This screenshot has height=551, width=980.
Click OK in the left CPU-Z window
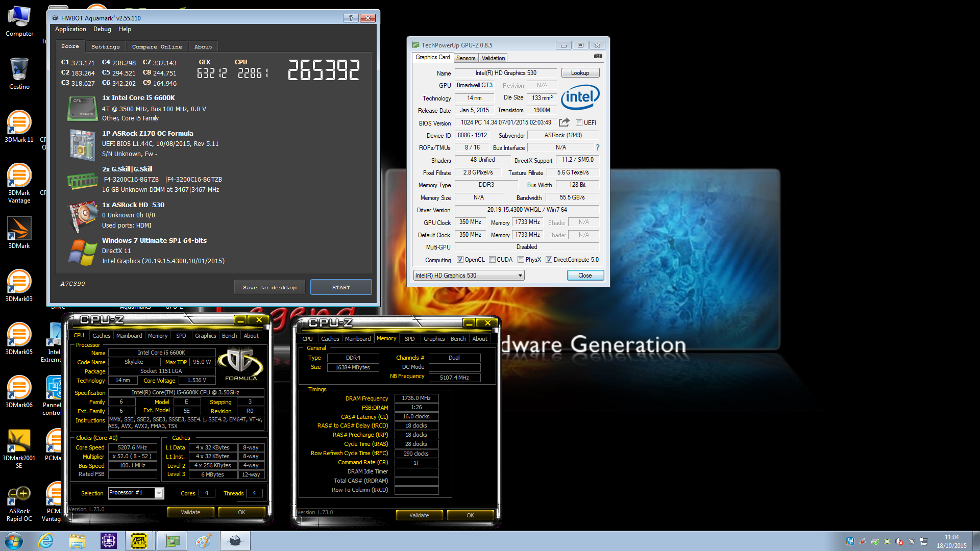pos(242,512)
